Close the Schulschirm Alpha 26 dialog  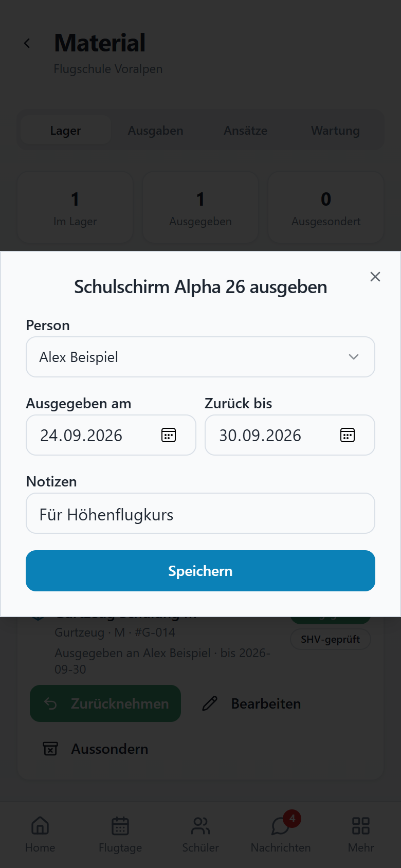click(x=375, y=277)
